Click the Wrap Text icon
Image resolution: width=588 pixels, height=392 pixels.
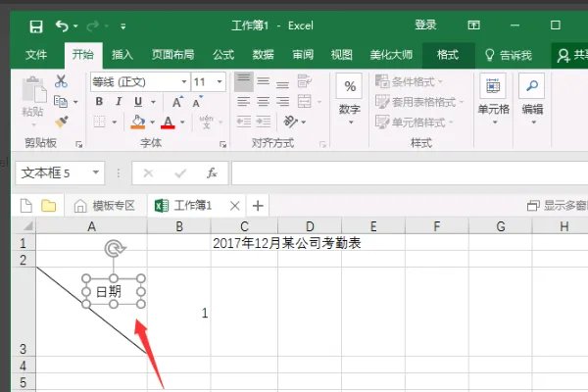[x=304, y=81]
